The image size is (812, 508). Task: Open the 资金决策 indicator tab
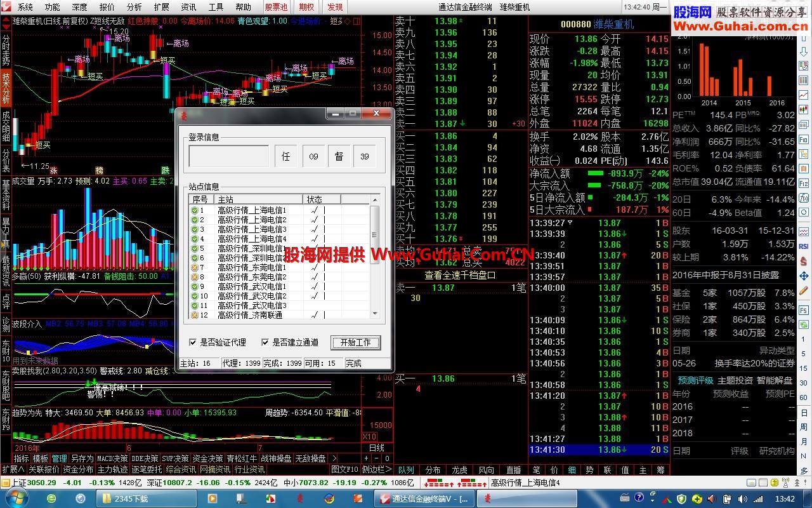pos(208,458)
